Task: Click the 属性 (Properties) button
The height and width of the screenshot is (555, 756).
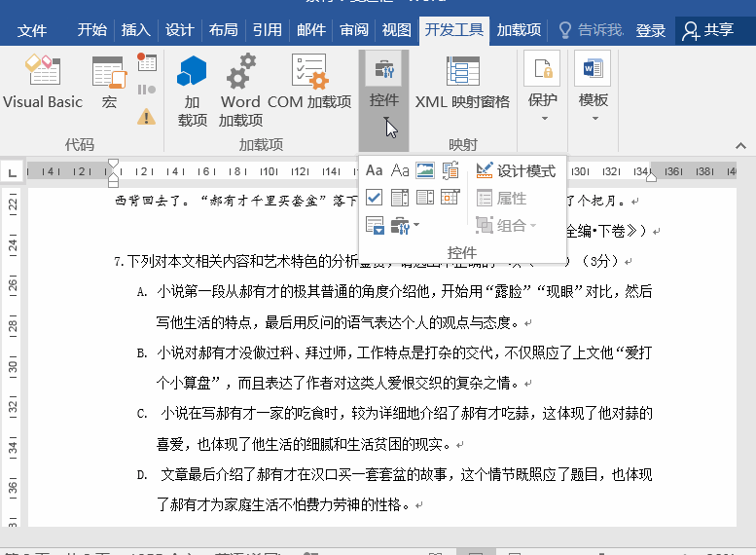Action: click(x=501, y=198)
